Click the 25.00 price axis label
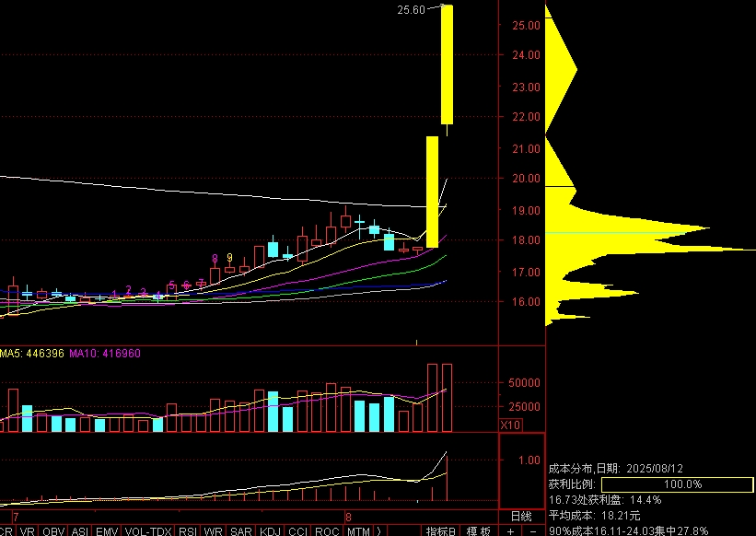This screenshot has width=756, height=536. click(x=526, y=26)
